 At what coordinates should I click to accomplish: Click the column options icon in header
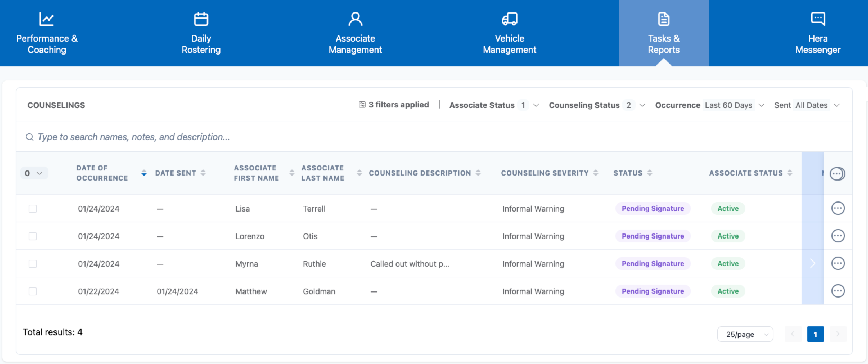tap(837, 174)
